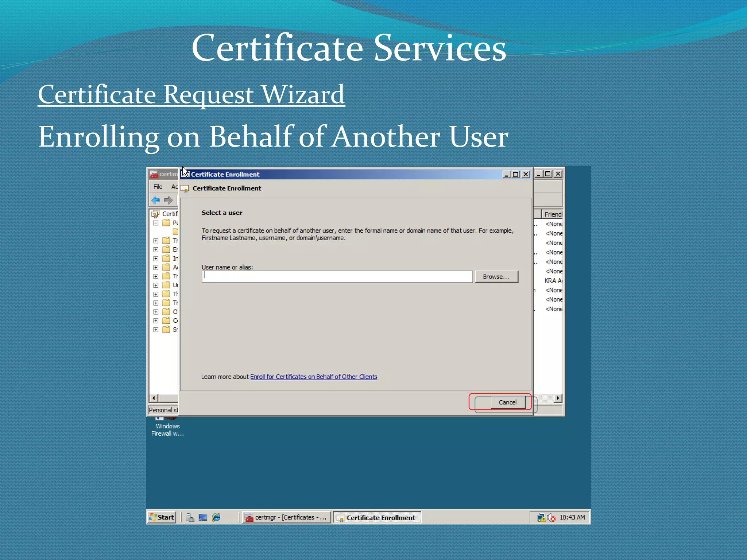
Task: Close the certmgr window
Action: point(558,174)
